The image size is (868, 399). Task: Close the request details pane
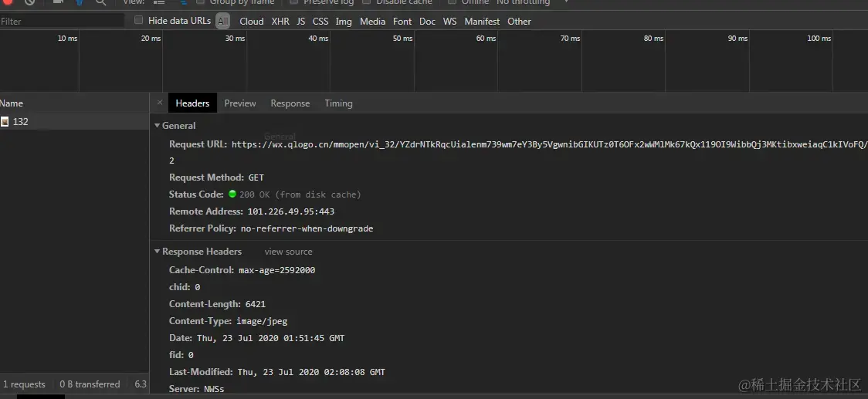click(159, 103)
